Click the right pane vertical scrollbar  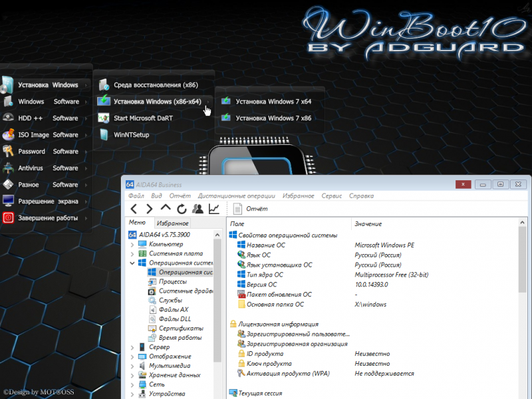click(522, 305)
